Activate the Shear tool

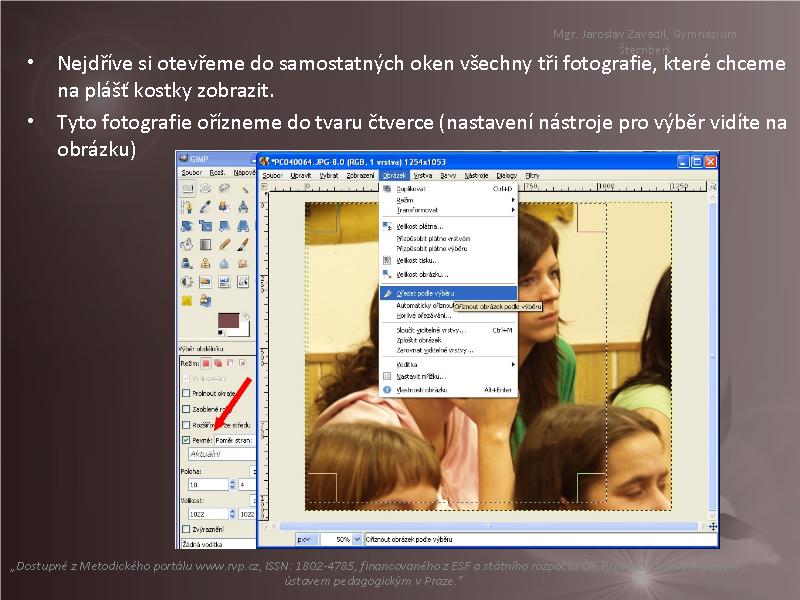coord(224,226)
